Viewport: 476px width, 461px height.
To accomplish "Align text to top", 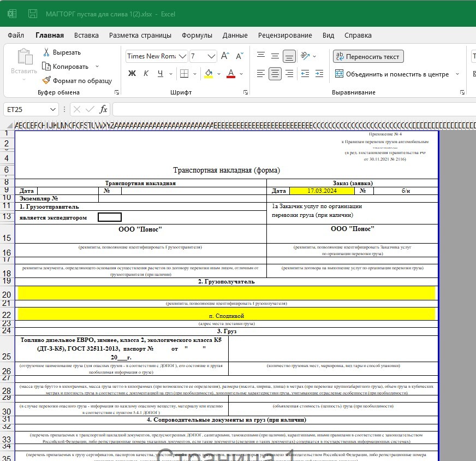I will [261, 56].
